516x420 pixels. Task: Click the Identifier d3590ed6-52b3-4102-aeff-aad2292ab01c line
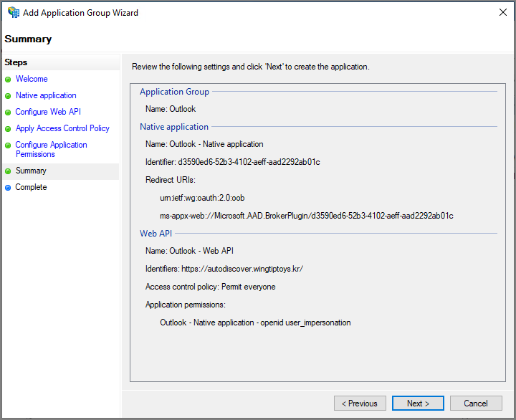click(x=233, y=162)
